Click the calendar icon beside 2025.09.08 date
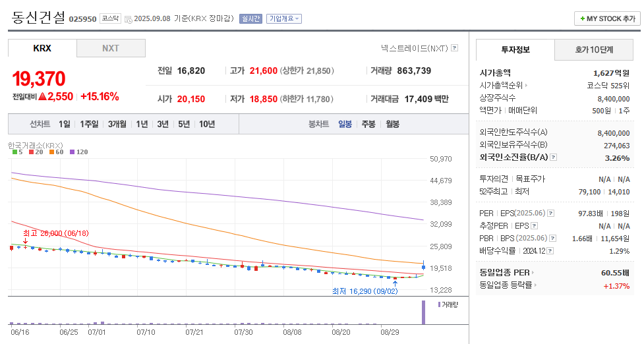This screenshot has height=344, width=644. pos(128,19)
